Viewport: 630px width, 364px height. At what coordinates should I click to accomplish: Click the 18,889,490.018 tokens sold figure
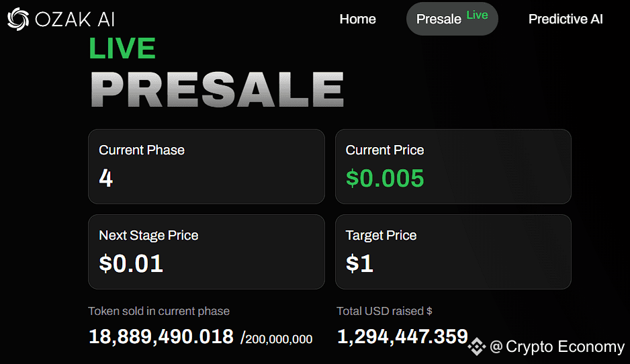161,336
